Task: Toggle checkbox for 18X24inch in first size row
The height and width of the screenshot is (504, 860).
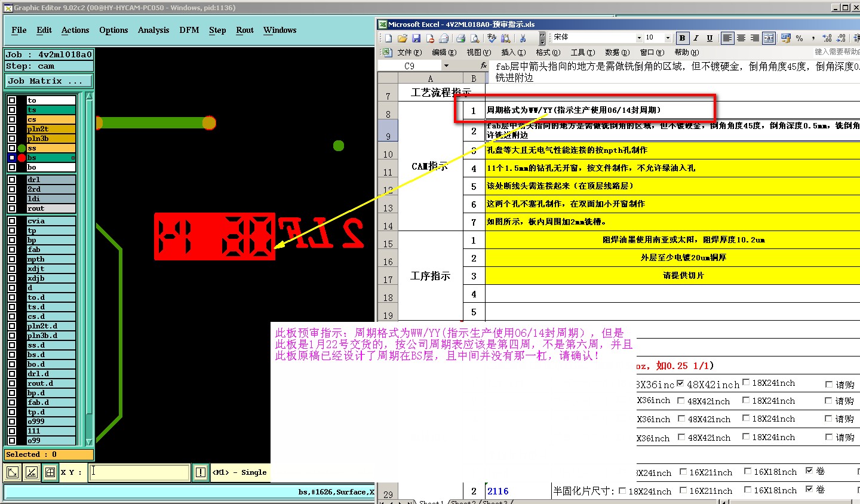Action: 746,382
